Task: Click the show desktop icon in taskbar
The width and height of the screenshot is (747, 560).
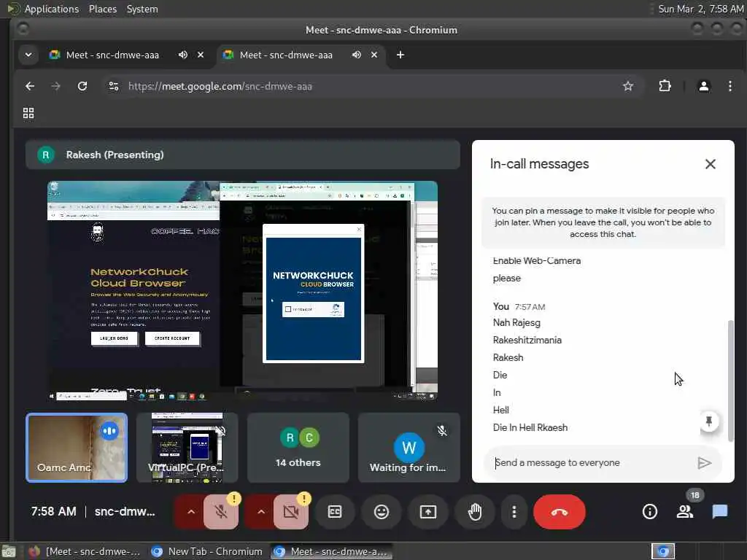Action: (x=9, y=551)
